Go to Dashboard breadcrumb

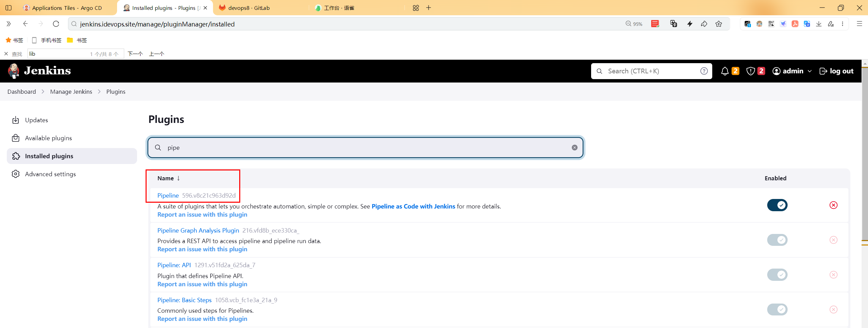coord(22,92)
